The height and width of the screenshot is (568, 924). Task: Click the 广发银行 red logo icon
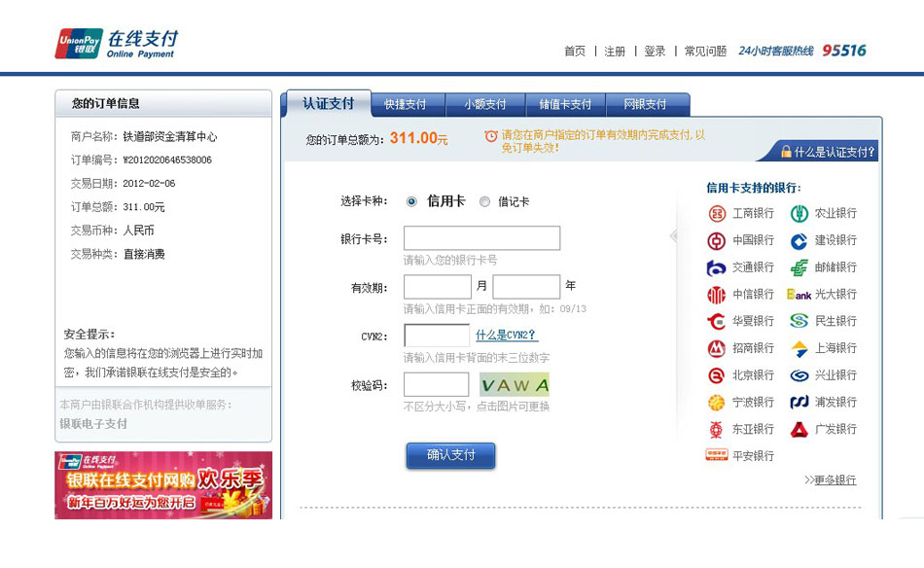[800, 430]
